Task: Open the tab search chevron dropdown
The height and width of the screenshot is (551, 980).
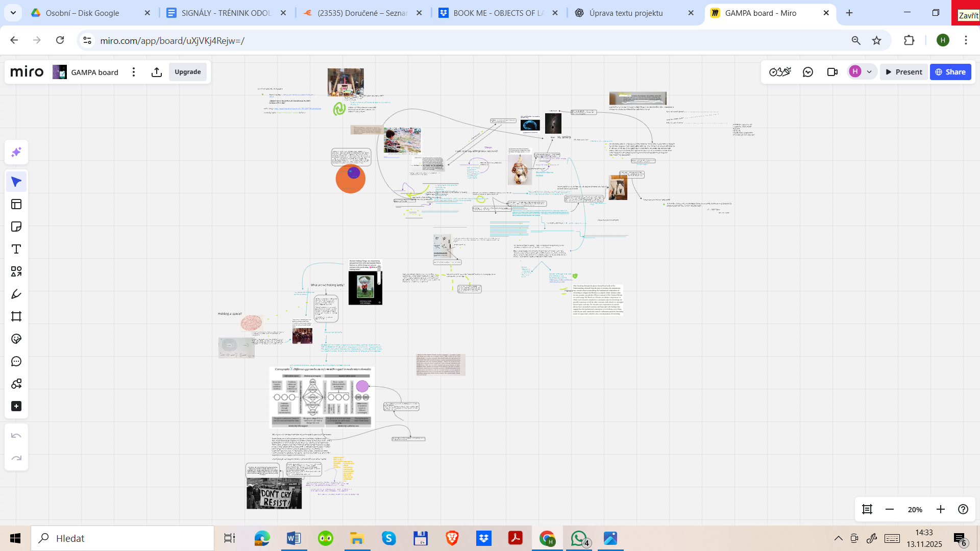Action: [13, 13]
